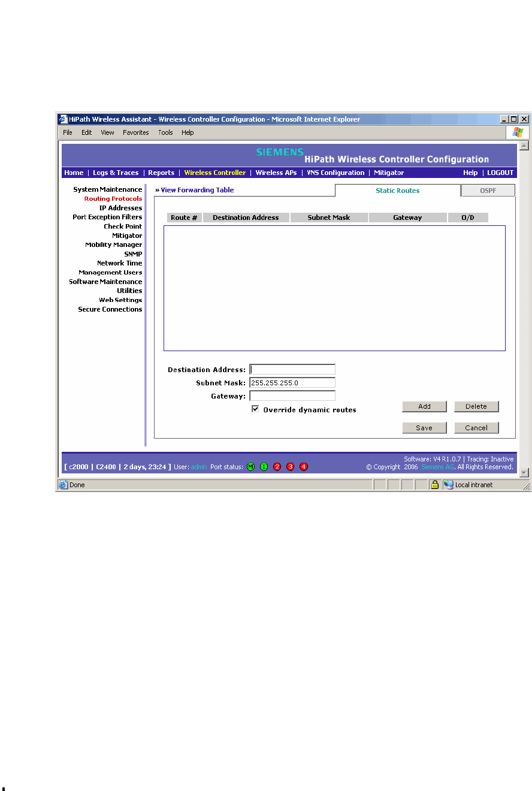Switch to the Static Routes tab
Viewport: 532px width, 791px height.
(x=397, y=191)
